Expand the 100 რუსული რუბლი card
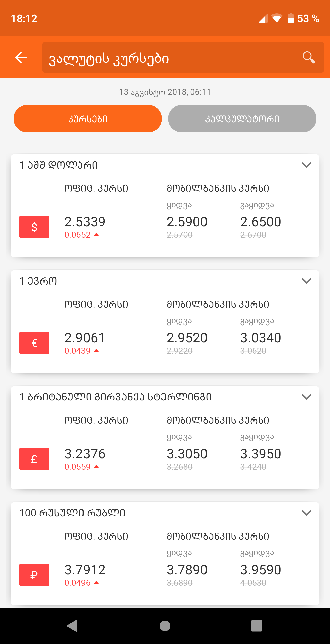 coord(306,513)
